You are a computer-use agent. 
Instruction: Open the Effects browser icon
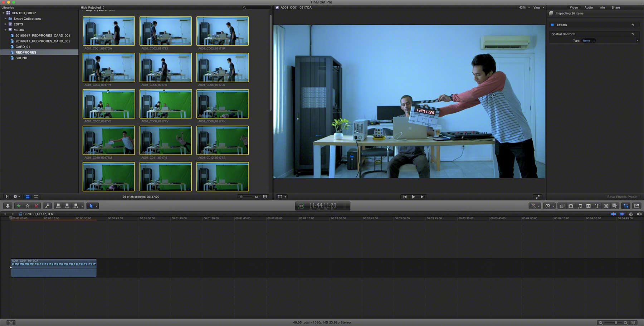pyautogui.click(x=562, y=206)
